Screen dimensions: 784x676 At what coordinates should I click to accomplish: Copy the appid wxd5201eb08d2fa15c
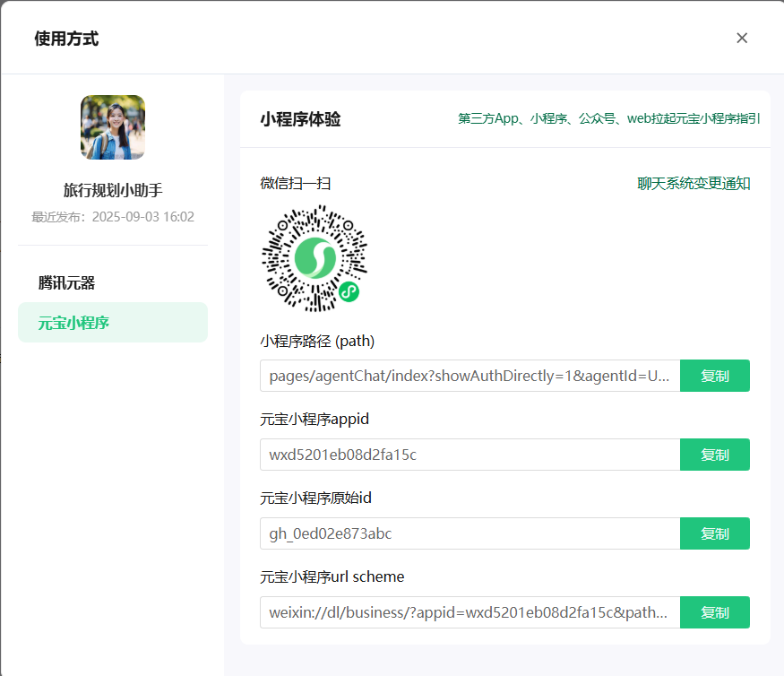point(714,455)
